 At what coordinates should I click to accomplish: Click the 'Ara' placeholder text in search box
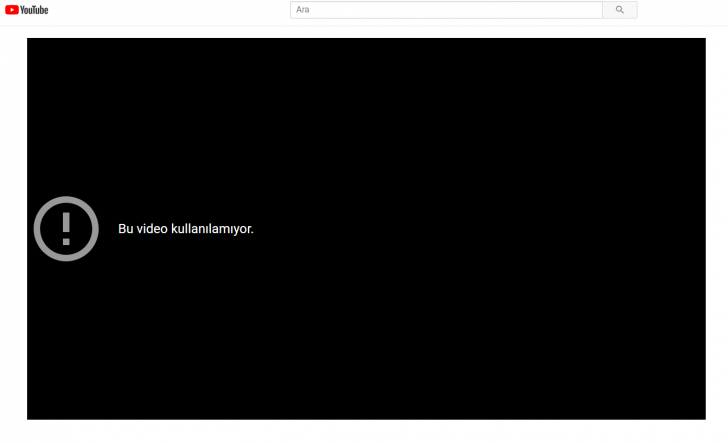[x=302, y=10]
